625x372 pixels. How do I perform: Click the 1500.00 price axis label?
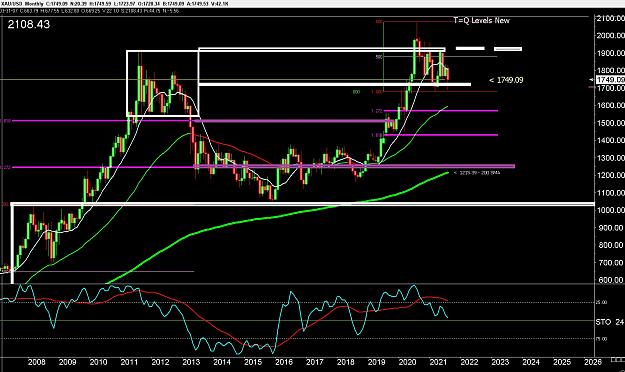[x=610, y=123]
